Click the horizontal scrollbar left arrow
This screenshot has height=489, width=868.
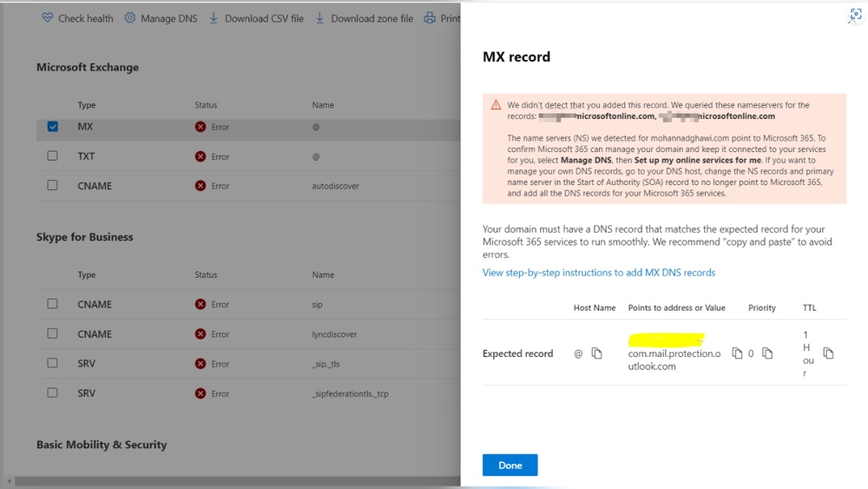click(x=9, y=481)
